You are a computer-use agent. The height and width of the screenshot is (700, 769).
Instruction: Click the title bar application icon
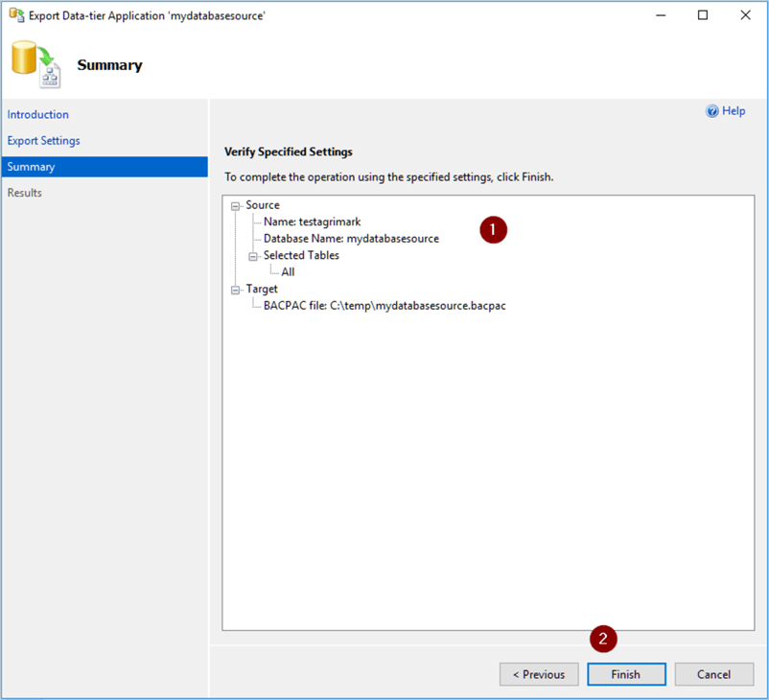[x=16, y=15]
